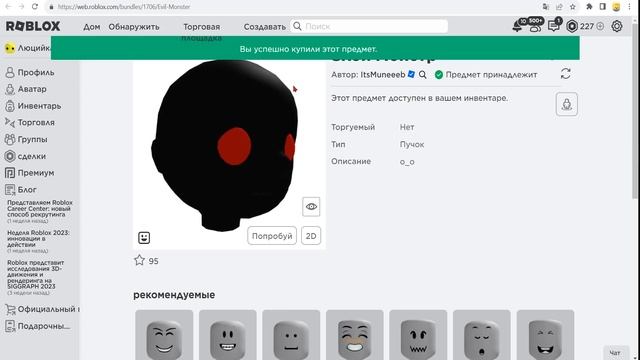Image resolution: width=640 pixels, height=360 pixels.
Task: Click the notifications bell icon
Action: click(517, 26)
